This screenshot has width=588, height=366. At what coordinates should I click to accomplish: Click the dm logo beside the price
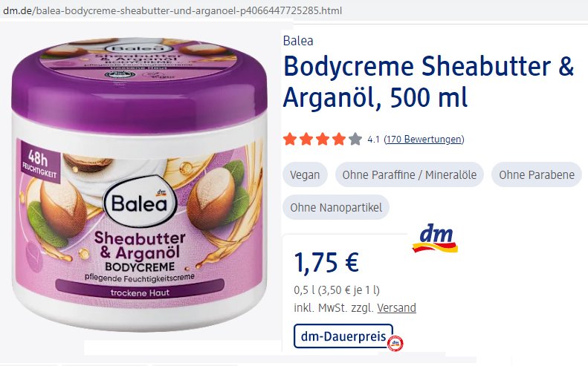[x=435, y=238]
